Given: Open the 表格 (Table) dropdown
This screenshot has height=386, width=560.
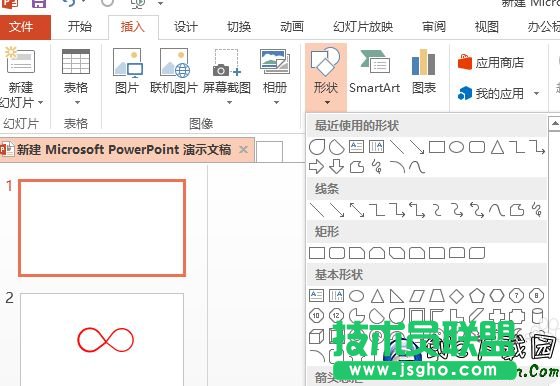Looking at the screenshot, I should 76,77.
